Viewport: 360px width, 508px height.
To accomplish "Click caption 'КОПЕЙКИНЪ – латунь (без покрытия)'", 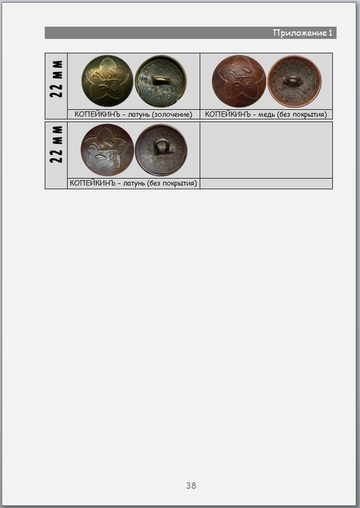I will tap(133, 183).
